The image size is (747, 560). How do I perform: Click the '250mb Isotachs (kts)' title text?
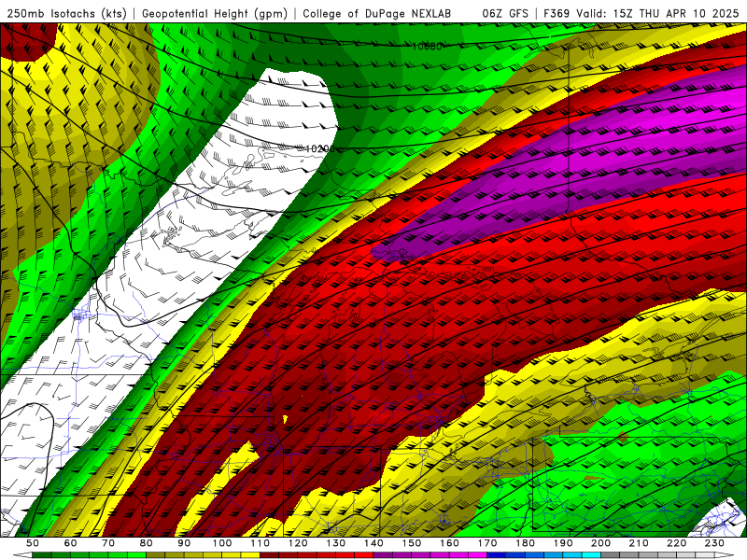click(x=66, y=14)
